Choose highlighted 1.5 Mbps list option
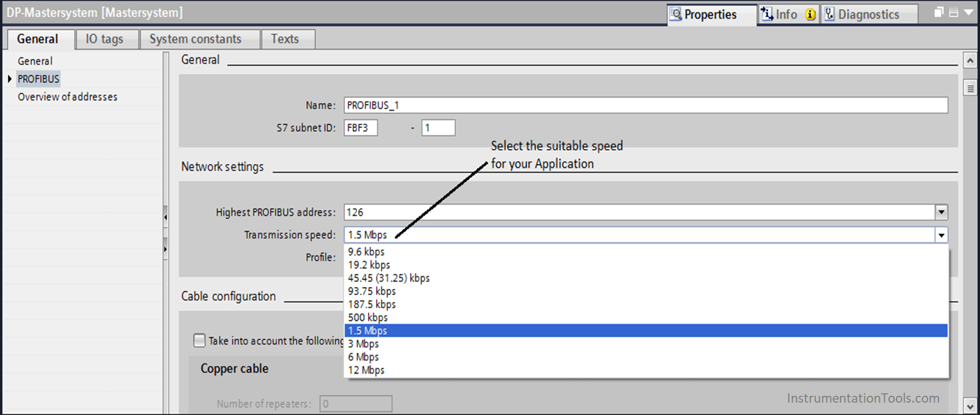This screenshot has height=415, width=980. tap(646, 331)
